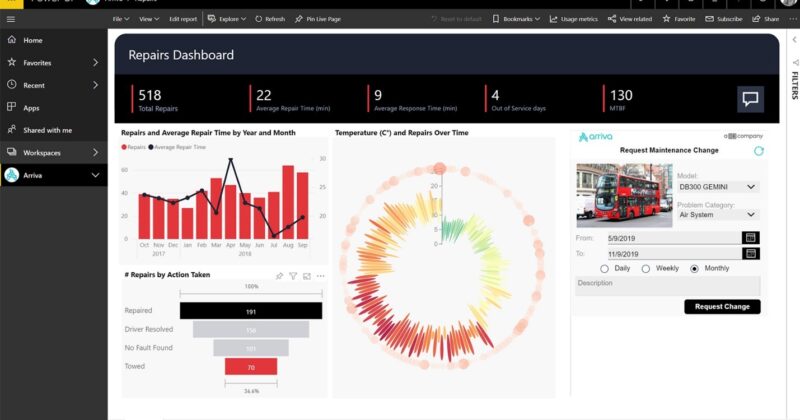The image size is (800, 420).
Task: Open Model dropdown DB300 GEMINI
Action: tap(717, 187)
